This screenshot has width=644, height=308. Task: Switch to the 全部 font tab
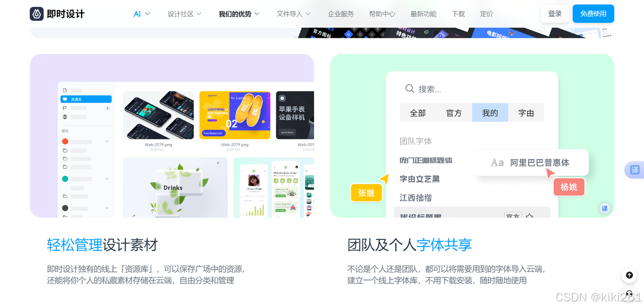(418, 113)
